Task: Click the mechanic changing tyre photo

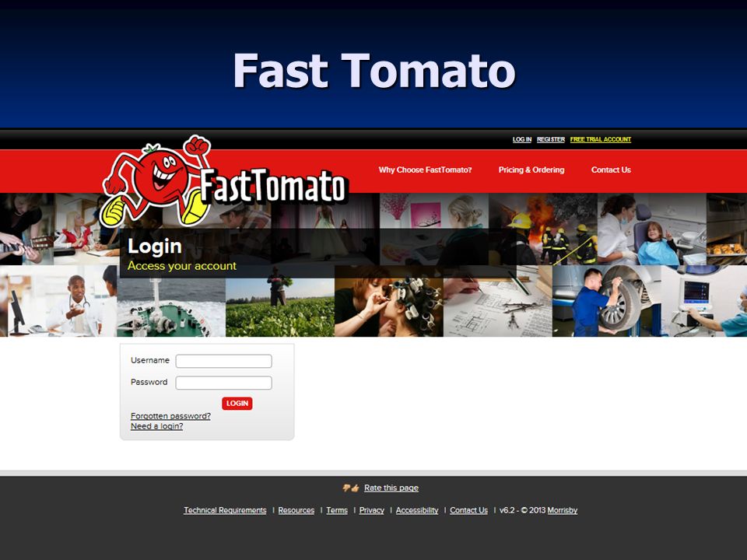Action: click(607, 301)
